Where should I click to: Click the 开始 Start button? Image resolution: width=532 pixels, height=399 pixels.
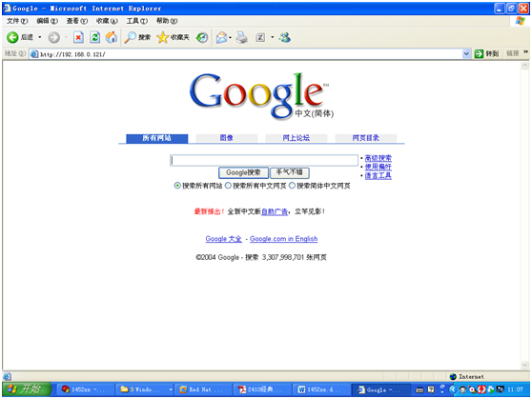[27, 389]
